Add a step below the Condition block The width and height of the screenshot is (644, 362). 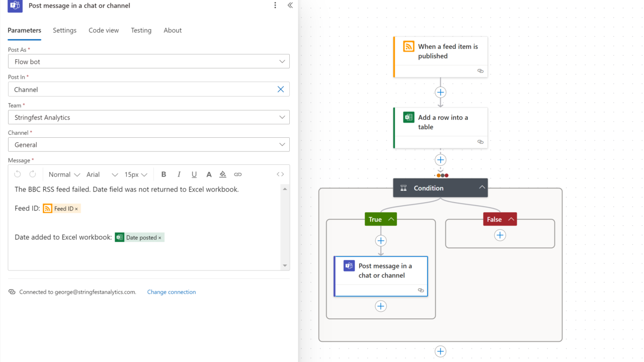440,351
